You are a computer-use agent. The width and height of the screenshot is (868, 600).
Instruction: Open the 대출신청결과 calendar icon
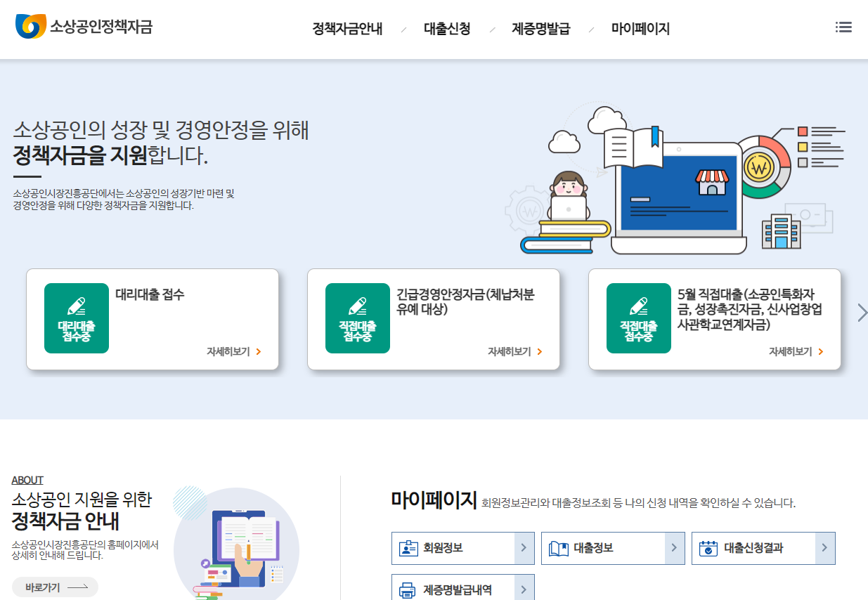pyautogui.click(x=708, y=548)
